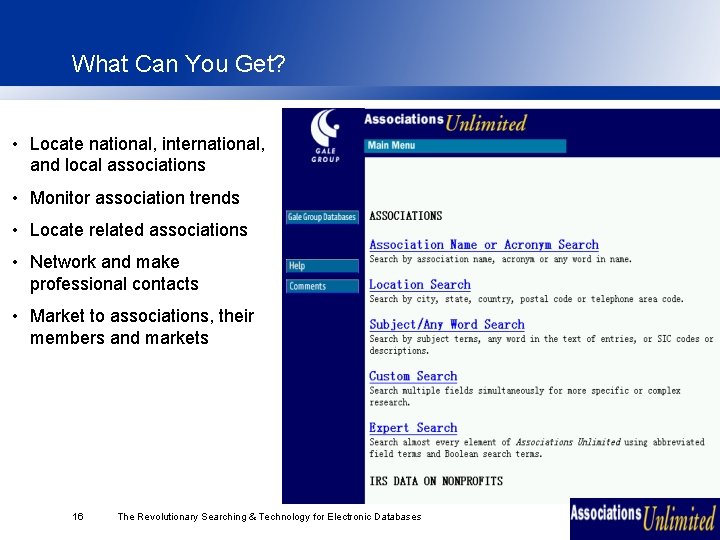Click the Associations Unlimited logo at bottom right

pos(644,518)
